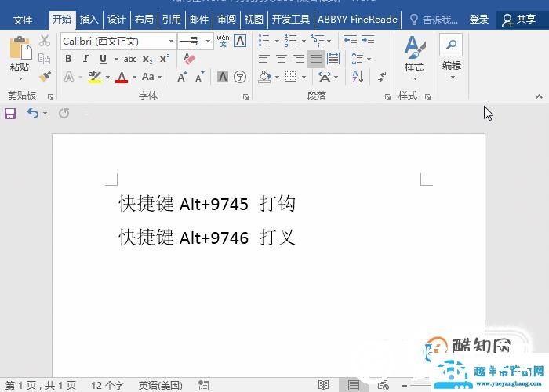
Task: Align text right
Action: pyautogui.click(x=299, y=59)
